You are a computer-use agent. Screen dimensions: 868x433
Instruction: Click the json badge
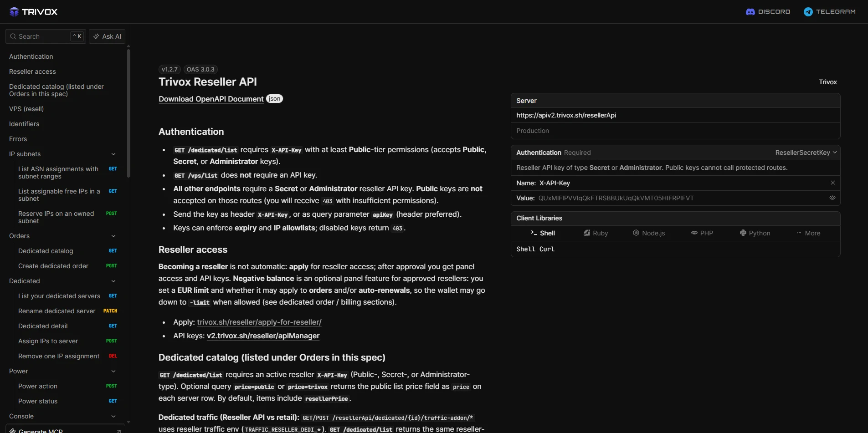click(x=274, y=99)
